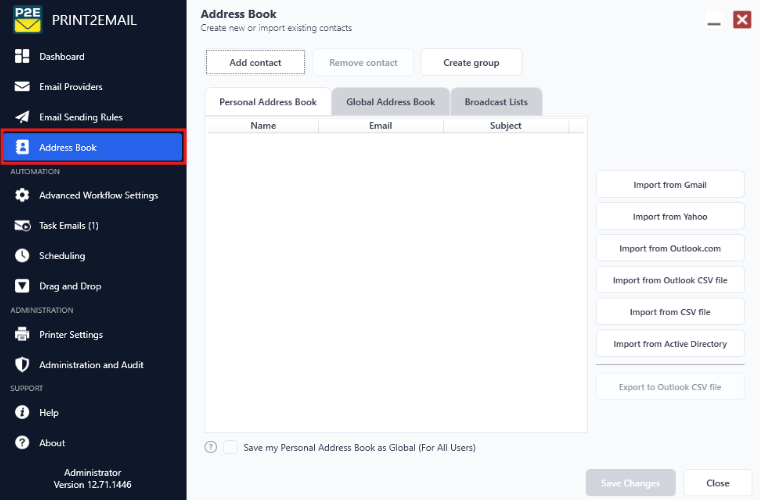Screen dimensions: 760x500
Task: Click the Version 12.71.1446 text
Action: 92,484
